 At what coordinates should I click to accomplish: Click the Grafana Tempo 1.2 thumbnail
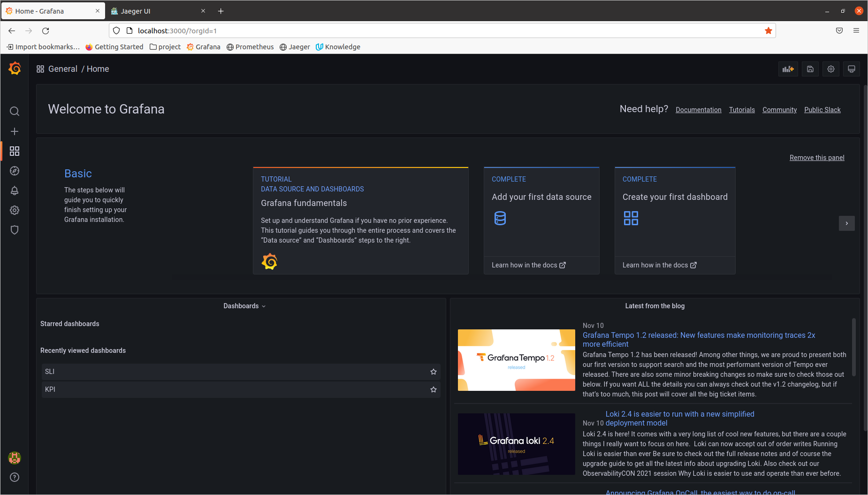click(516, 360)
